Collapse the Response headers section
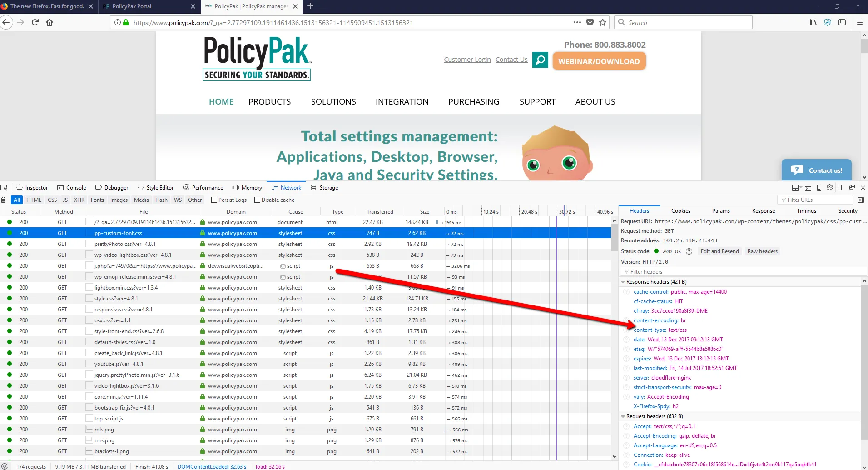This screenshot has width=868, height=470. [x=623, y=282]
